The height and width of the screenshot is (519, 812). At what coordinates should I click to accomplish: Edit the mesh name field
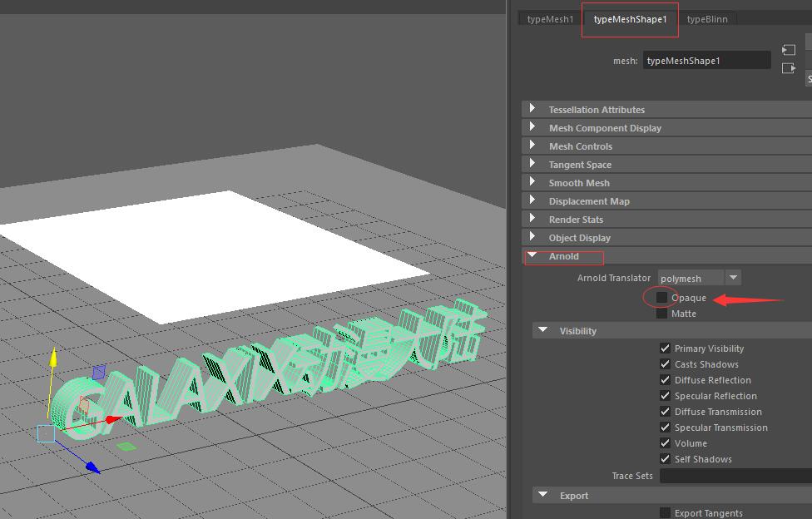click(706, 61)
